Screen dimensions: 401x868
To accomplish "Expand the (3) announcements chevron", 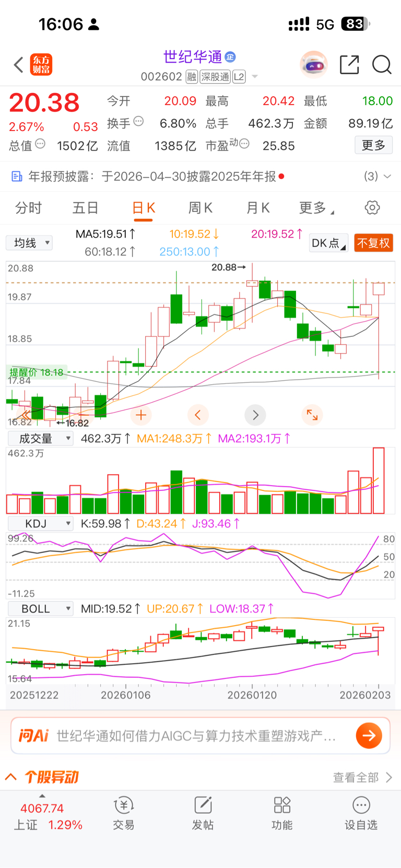I will 387,177.
